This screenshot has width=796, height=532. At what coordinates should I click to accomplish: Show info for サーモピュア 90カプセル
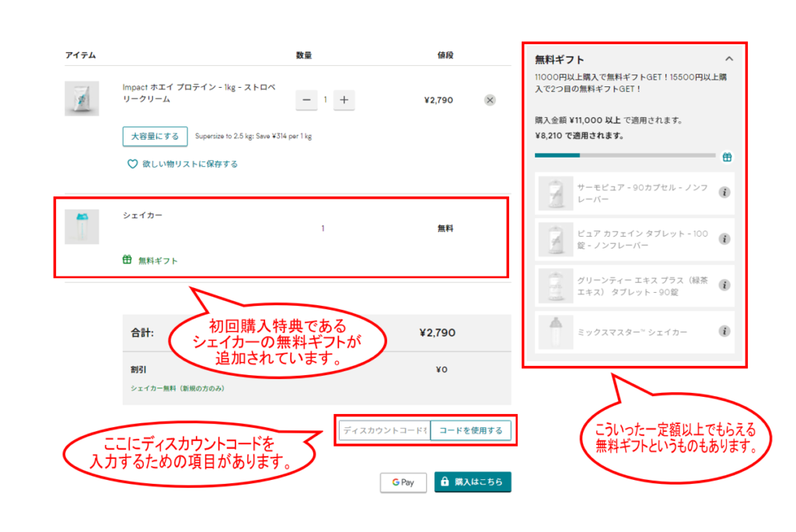pos(724,192)
